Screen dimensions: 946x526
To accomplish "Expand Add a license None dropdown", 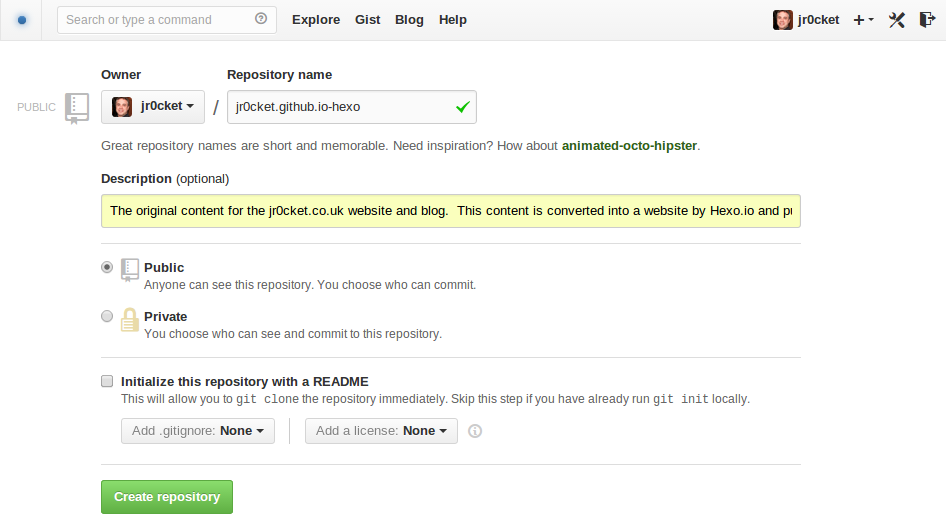I will coord(381,431).
